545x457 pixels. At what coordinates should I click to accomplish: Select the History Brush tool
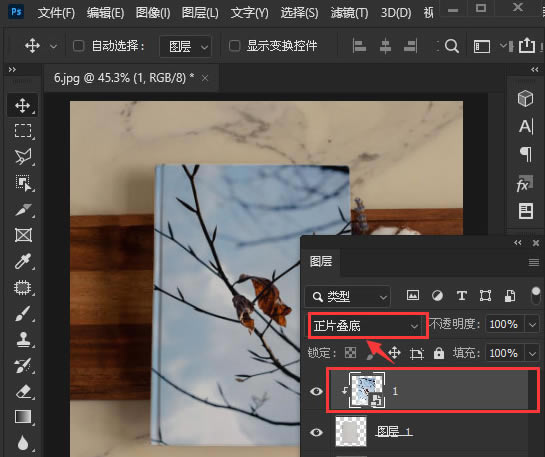[x=23, y=366]
